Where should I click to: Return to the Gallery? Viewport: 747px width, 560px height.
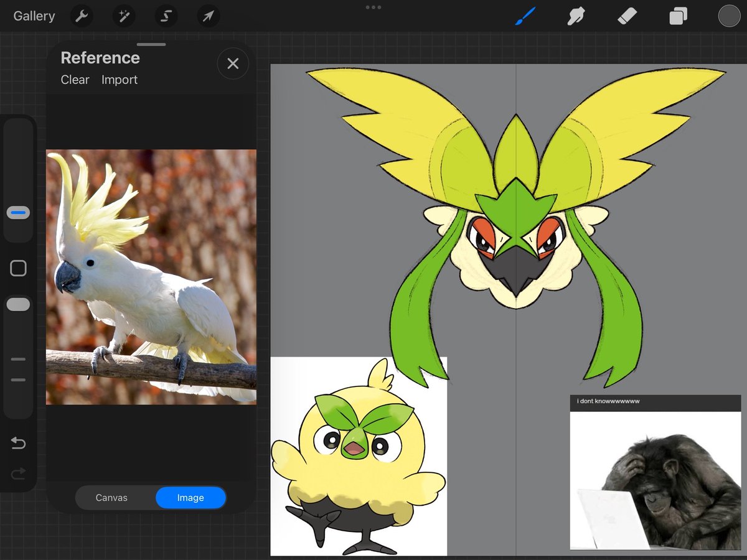click(x=34, y=16)
